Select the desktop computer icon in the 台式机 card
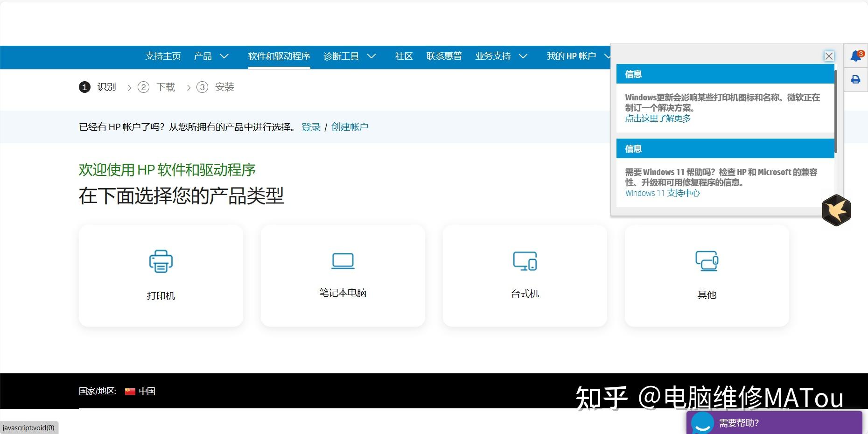Screen dimensions: 868x434 click(525, 261)
